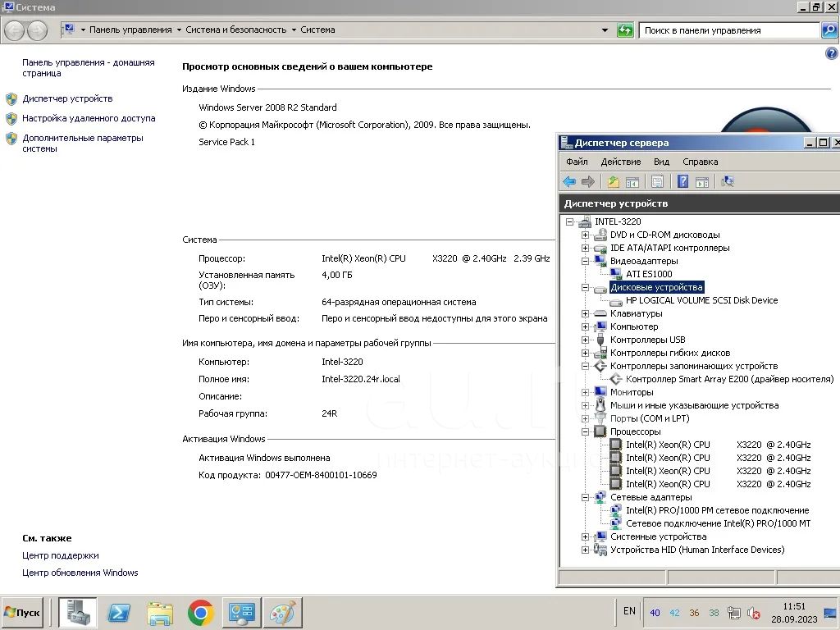The image size is (840, 630).
Task: Collapse the Дисковые устройства node
Action: 586,287
